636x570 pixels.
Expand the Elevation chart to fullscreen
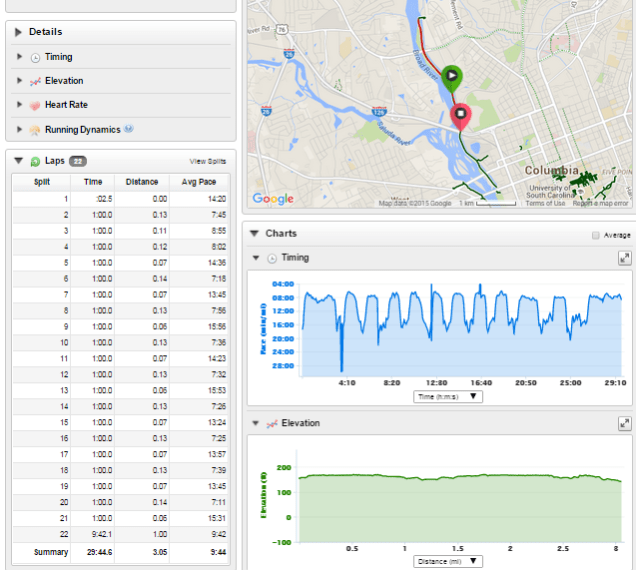click(x=624, y=424)
